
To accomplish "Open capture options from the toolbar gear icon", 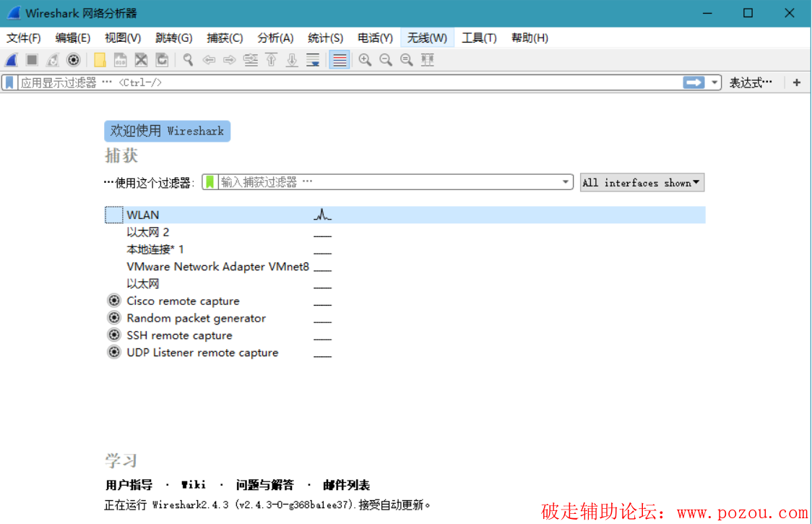I will tap(74, 60).
